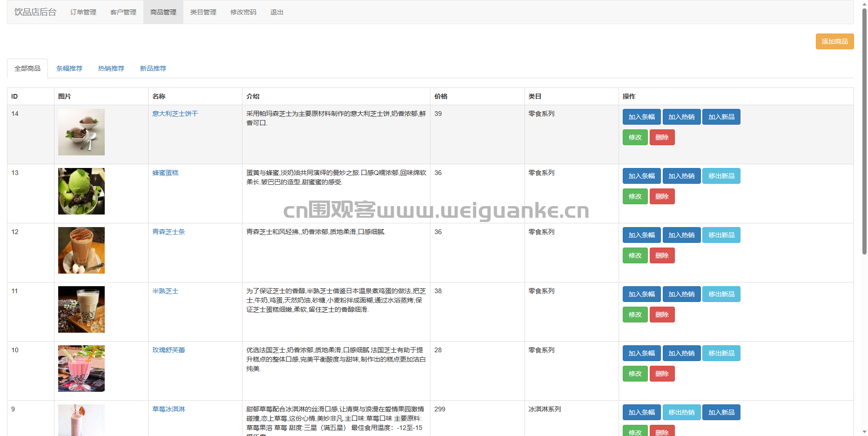Open product thumbnail for 草莓冰淇淋
Screen dimensions: 868x436
(x=81, y=420)
